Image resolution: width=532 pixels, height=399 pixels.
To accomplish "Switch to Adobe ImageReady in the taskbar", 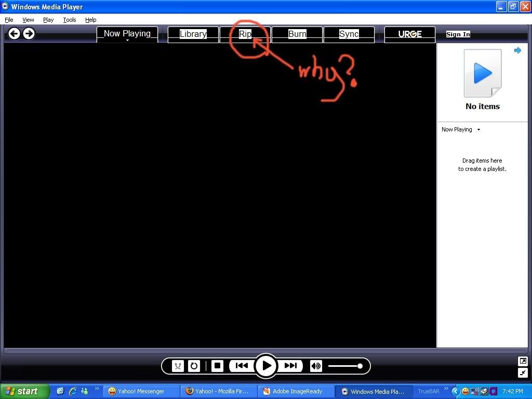I will [x=296, y=391].
